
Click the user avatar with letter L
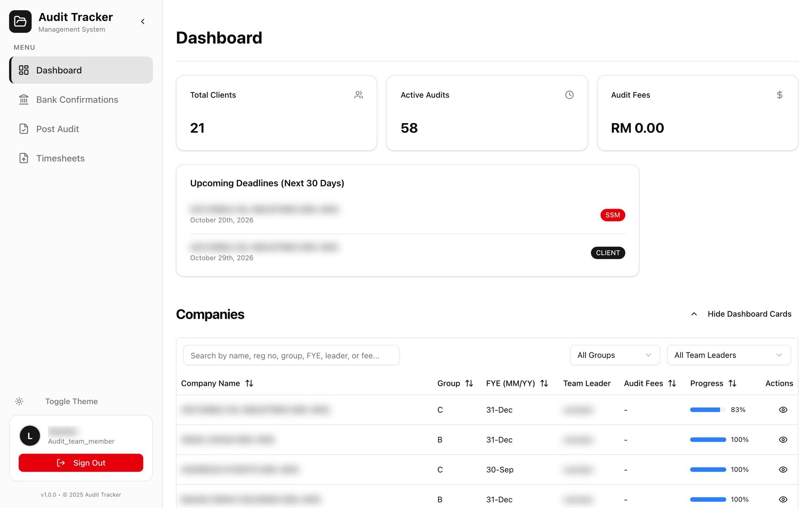coord(30,436)
